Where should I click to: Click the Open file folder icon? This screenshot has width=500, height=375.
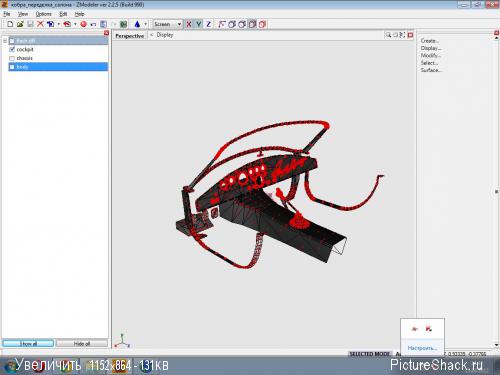[x=20, y=24]
